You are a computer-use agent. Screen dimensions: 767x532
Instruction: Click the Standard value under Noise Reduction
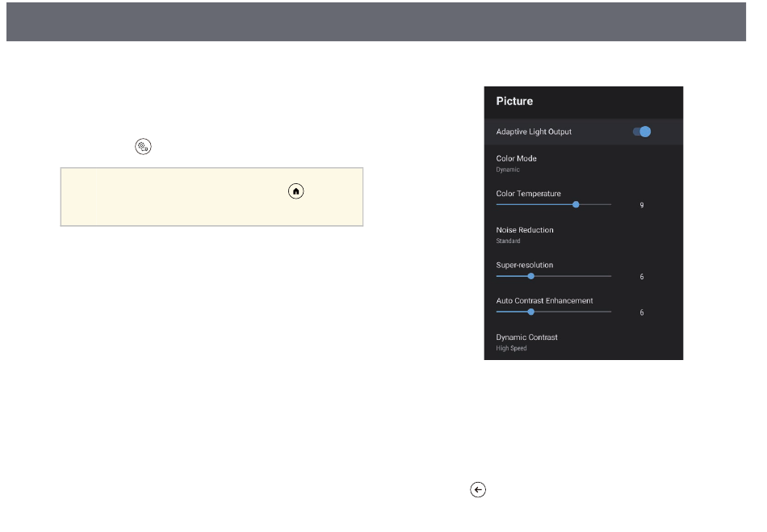(508, 241)
